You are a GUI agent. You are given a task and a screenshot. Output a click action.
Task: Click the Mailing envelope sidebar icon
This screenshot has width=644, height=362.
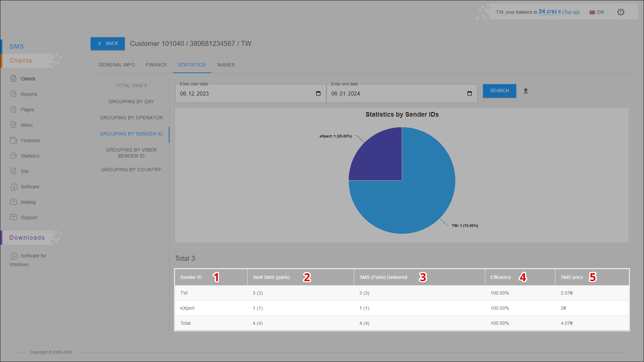click(x=13, y=202)
